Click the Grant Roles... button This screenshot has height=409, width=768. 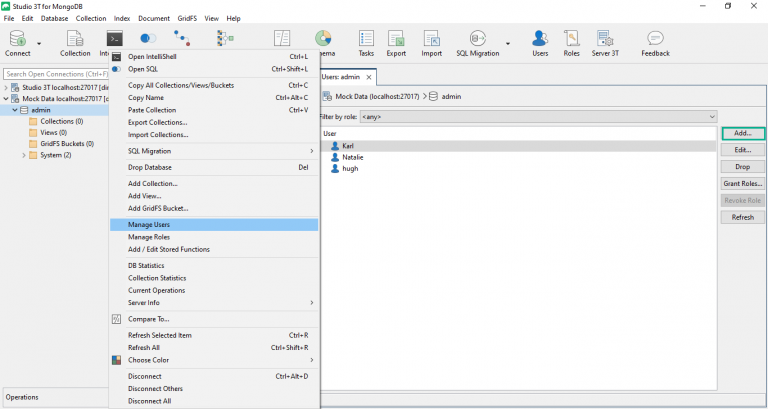(x=742, y=183)
